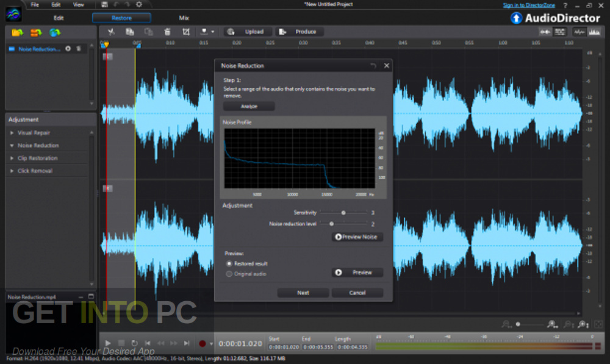Click the Save project floppy icon
Screen dimensions: 610x364
point(104,5)
